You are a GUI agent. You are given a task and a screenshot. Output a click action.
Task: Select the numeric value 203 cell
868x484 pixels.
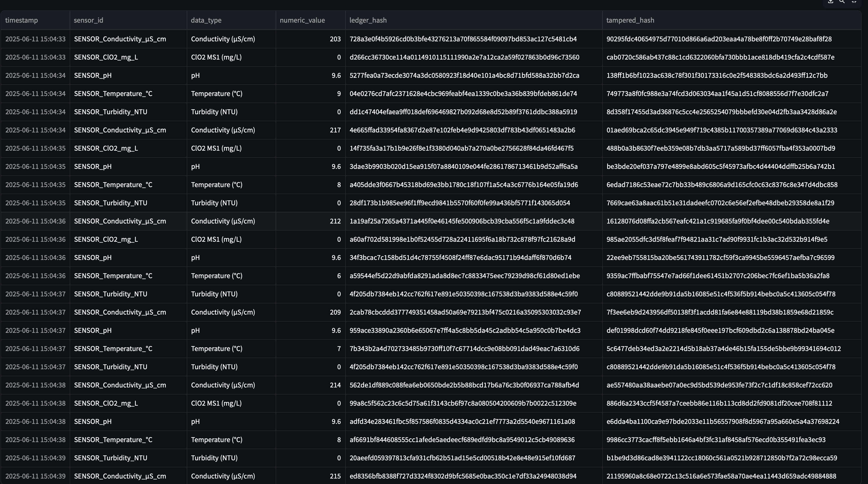coord(310,39)
